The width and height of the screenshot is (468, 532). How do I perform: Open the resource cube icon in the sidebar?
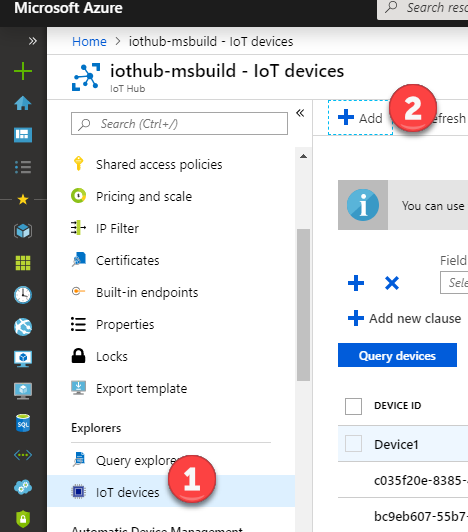[x=23, y=231]
